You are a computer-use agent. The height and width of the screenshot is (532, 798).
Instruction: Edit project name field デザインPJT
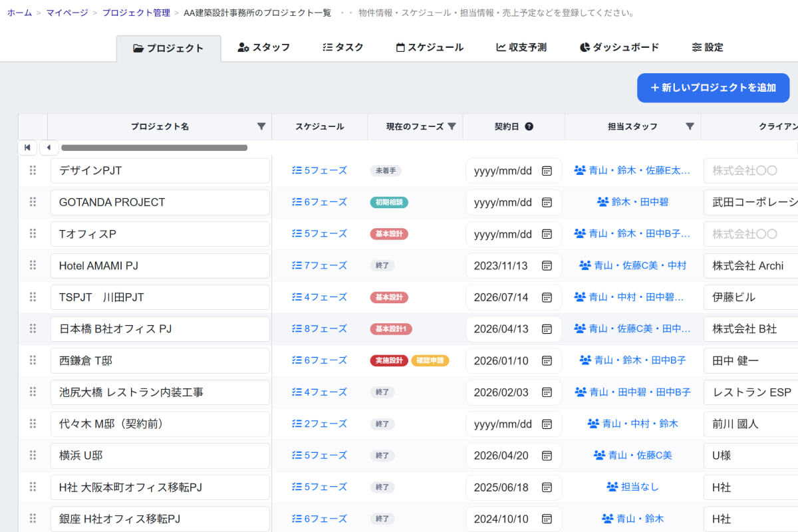(x=160, y=171)
